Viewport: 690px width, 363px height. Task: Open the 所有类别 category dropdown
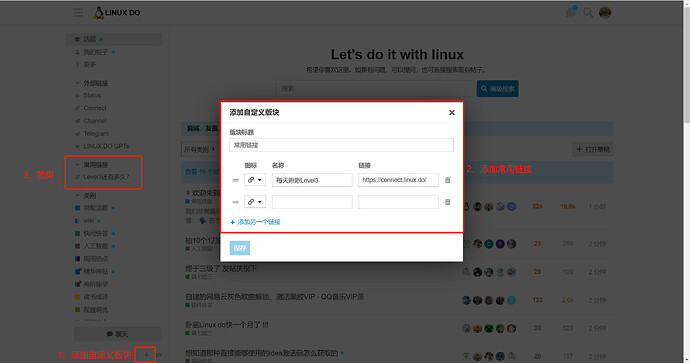pyautogui.click(x=199, y=150)
